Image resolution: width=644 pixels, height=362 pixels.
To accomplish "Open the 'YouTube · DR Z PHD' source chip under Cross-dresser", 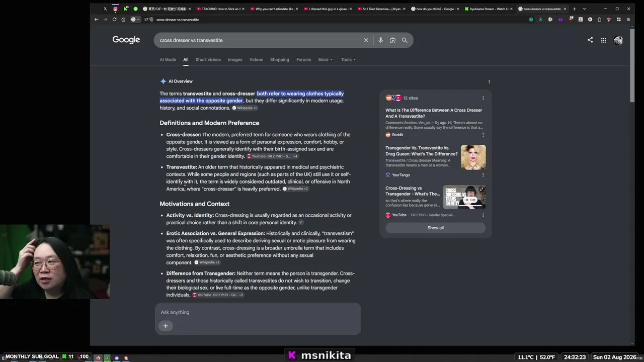I will [x=272, y=156].
